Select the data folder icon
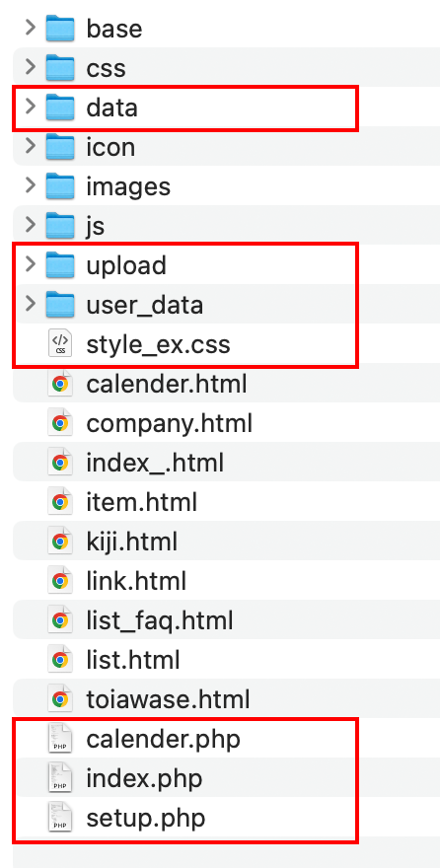 coord(60,108)
